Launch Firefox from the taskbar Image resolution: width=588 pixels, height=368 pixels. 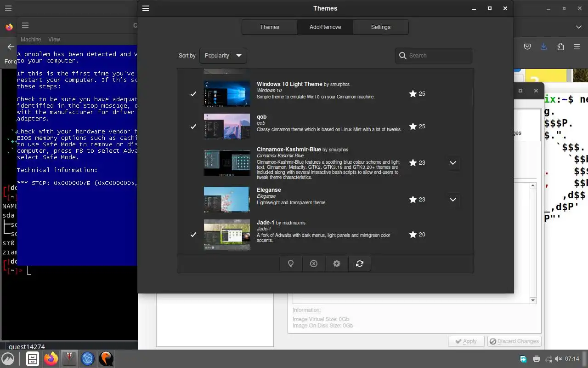(x=51, y=359)
